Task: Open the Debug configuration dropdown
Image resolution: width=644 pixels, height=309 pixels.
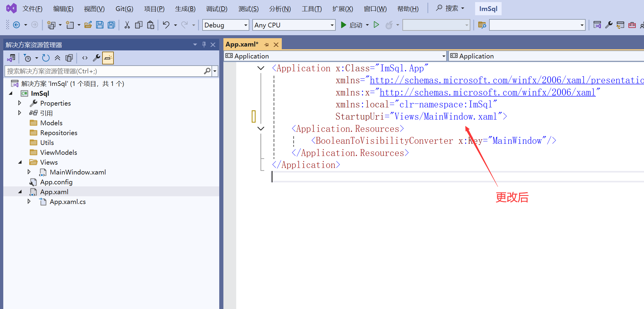Action: [245, 25]
